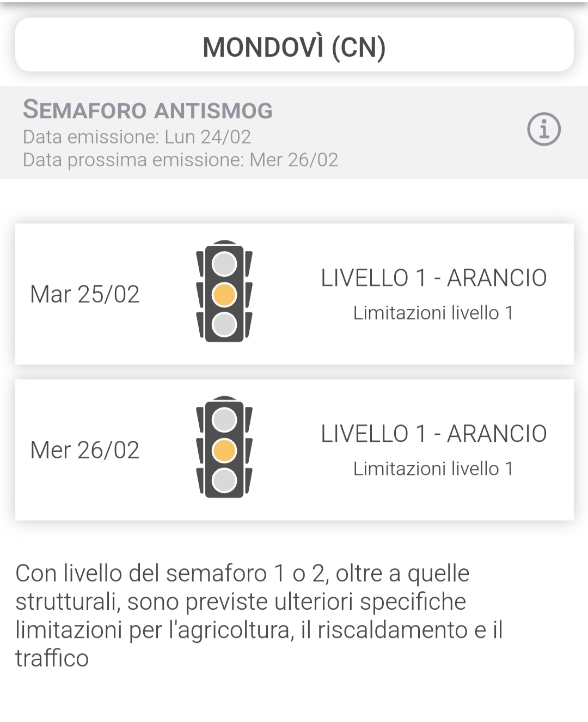The width and height of the screenshot is (588, 722).
Task: Click the orange light on Mar 25/02 semaphore
Action: [x=224, y=294]
